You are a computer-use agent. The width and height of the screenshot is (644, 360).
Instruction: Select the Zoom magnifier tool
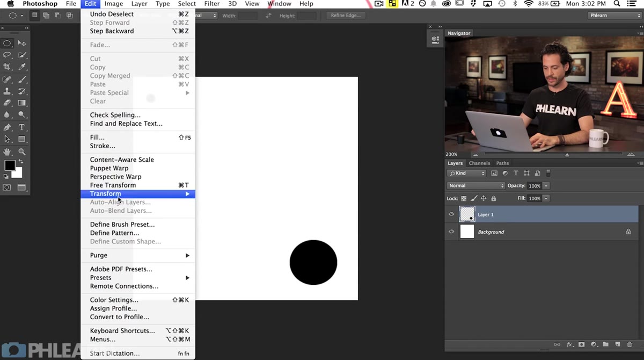coord(22,152)
